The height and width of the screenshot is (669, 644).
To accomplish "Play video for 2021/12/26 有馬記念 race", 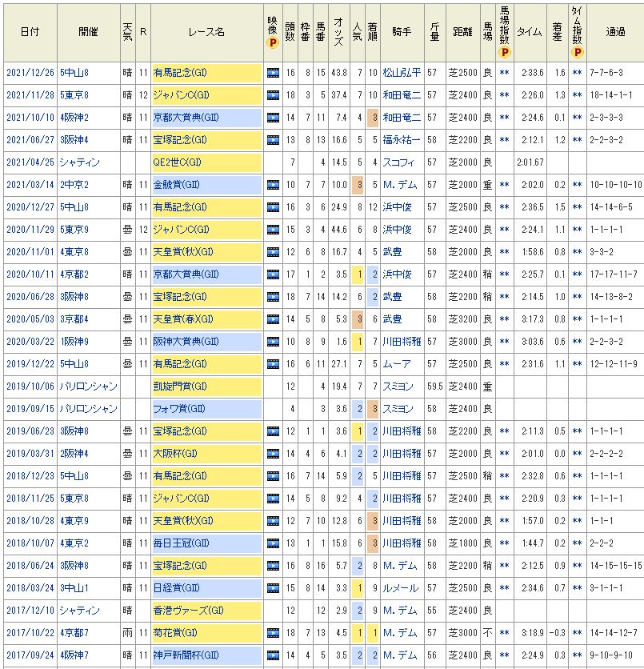I will (x=274, y=72).
